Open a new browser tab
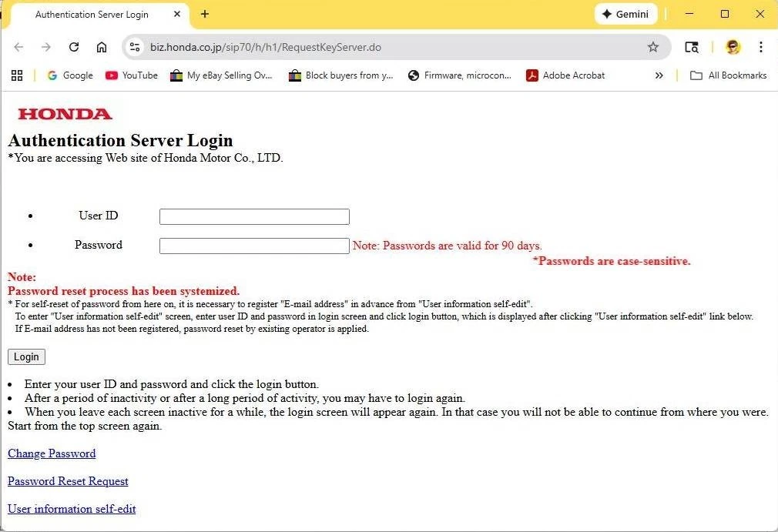This screenshot has width=778, height=532. [205, 15]
